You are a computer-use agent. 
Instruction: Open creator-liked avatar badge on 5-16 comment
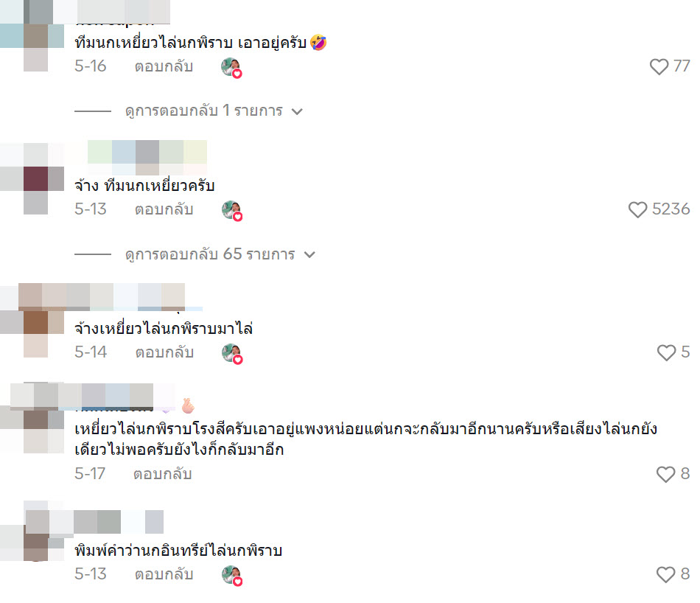231,68
